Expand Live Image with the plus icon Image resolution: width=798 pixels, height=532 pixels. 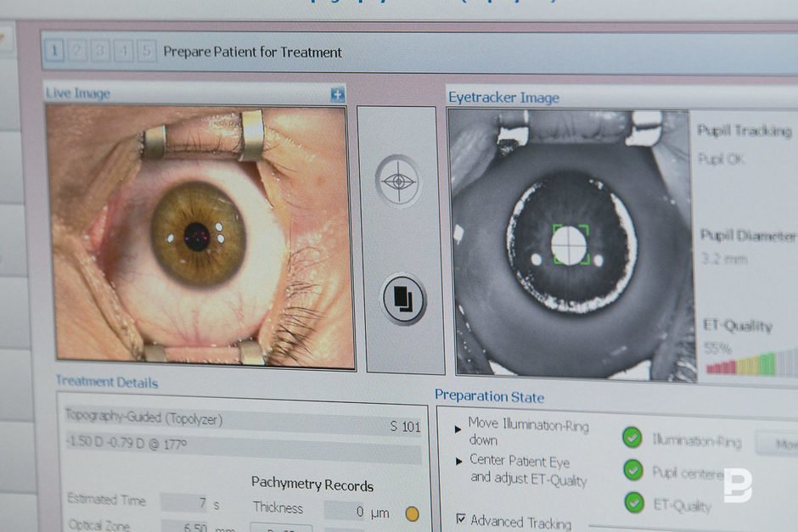(338, 95)
